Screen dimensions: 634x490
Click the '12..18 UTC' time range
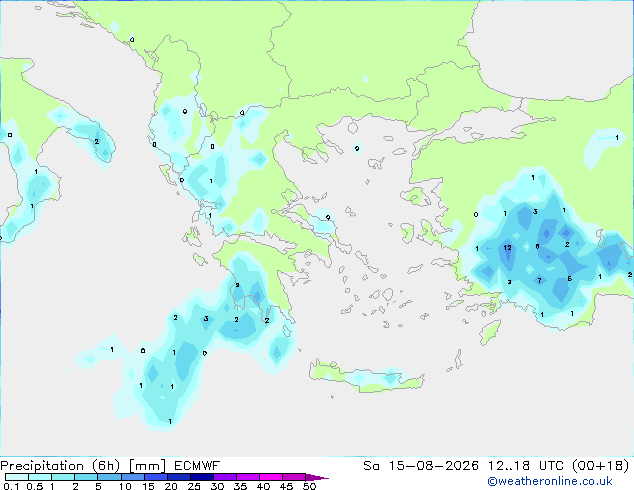pos(528,466)
